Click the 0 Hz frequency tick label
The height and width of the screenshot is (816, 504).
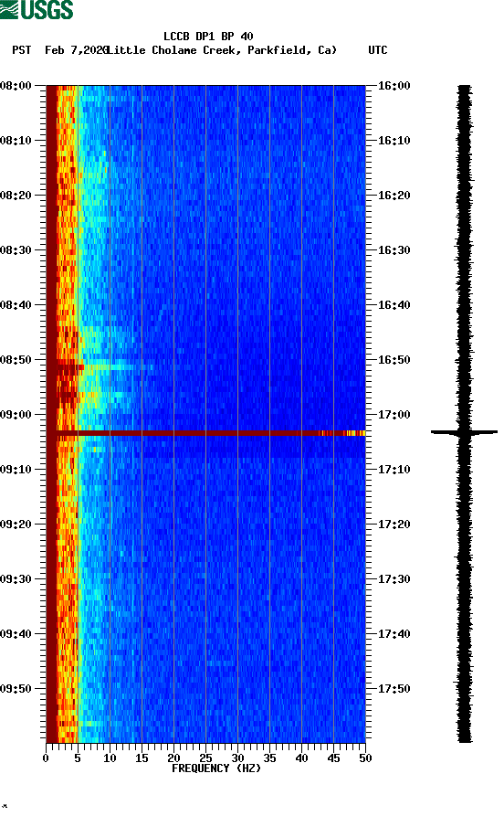point(46,758)
